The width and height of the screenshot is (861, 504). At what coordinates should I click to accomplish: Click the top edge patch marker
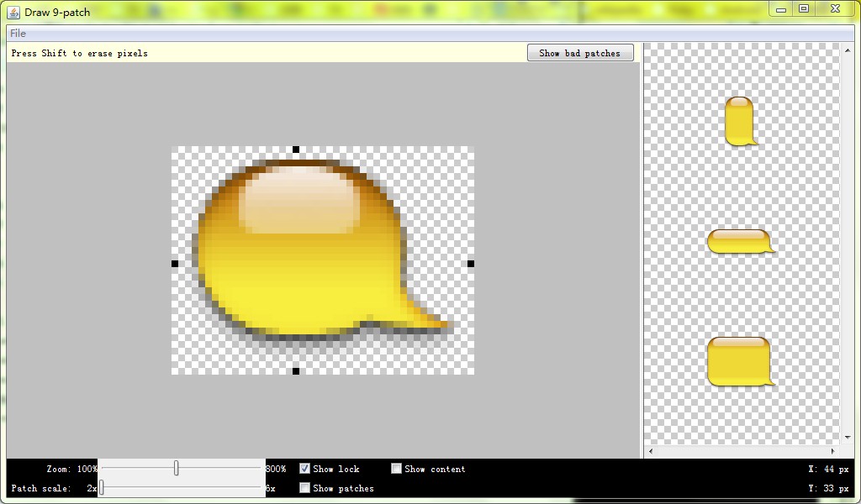pyautogui.click(x=296, y=150)
